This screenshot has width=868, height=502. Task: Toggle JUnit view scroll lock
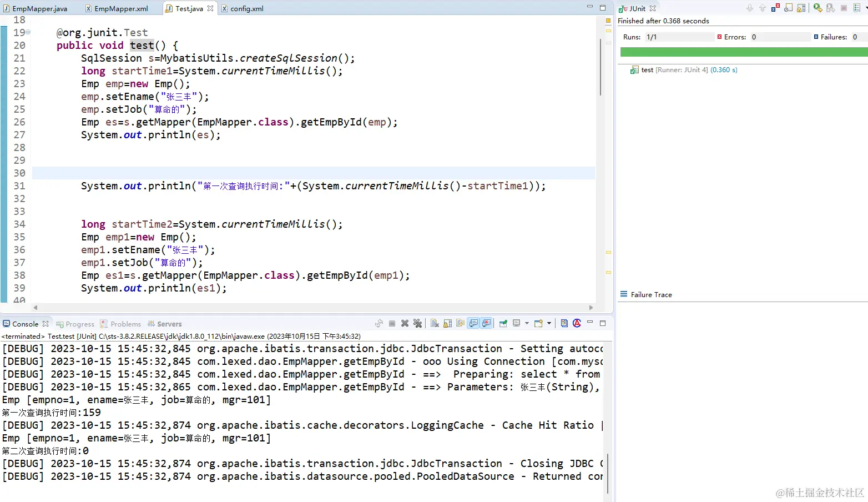801,8
